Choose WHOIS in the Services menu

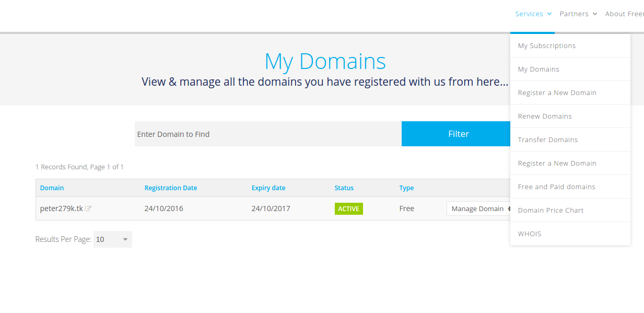(x=529, y=234)
